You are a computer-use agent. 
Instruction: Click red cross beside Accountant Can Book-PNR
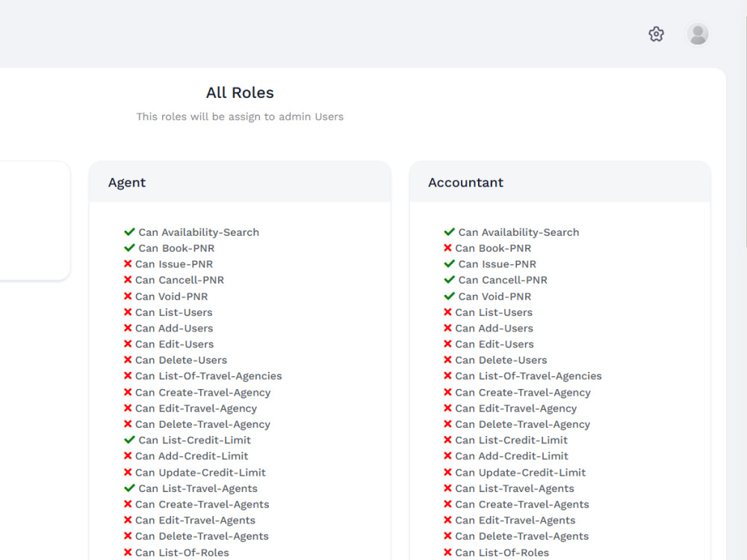click(x=447, y=248)
